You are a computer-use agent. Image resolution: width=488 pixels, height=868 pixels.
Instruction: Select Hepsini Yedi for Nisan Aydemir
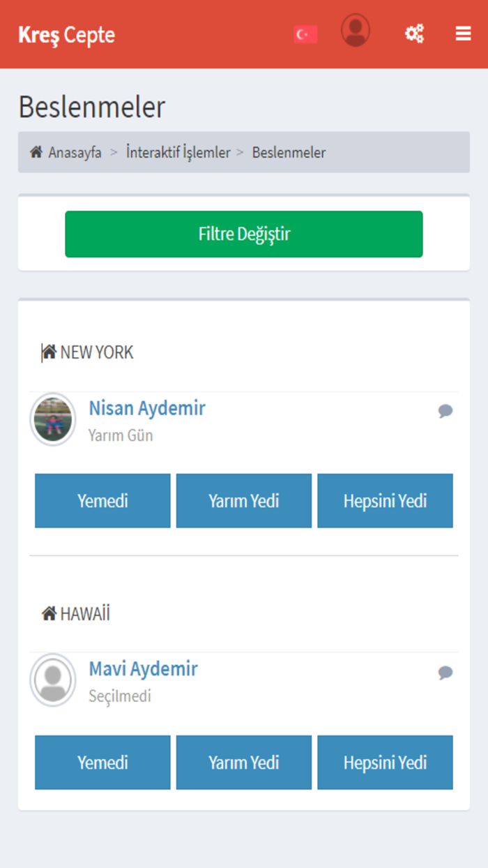[385, 501]
